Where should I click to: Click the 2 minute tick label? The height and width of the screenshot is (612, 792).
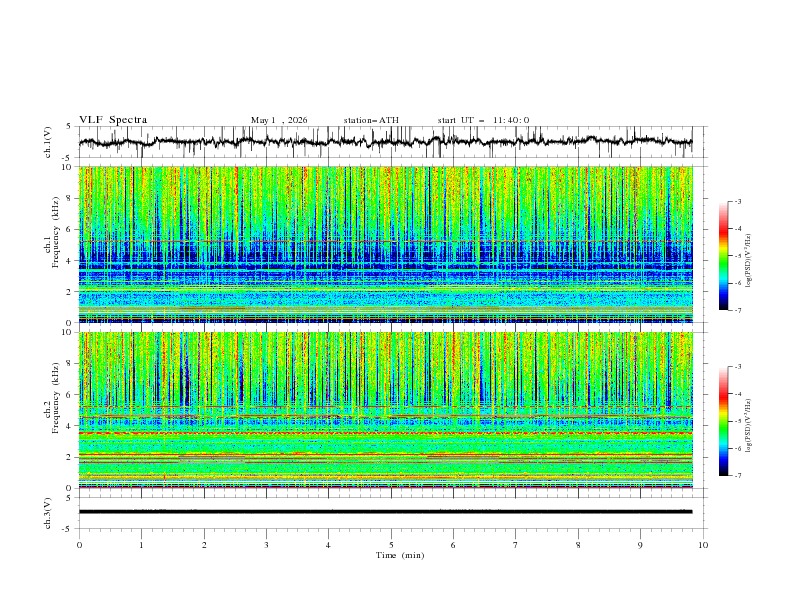coord(204,545)
